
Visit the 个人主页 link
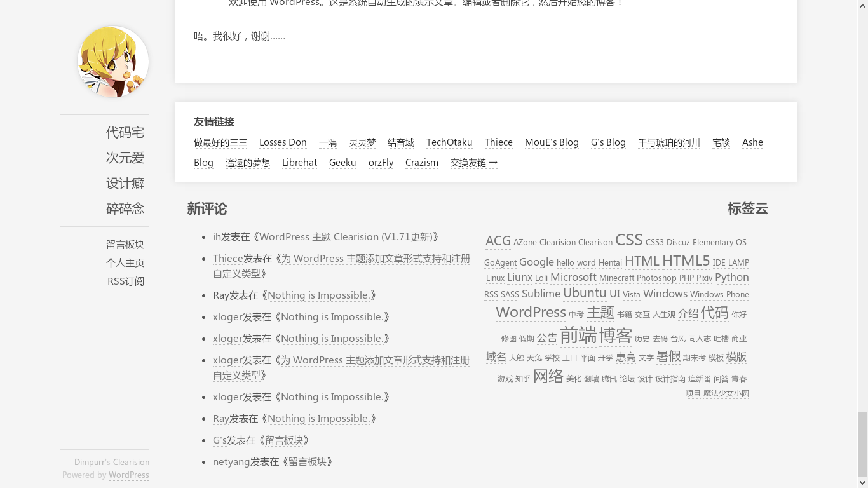pyautogui.click(x=125, y=262)
